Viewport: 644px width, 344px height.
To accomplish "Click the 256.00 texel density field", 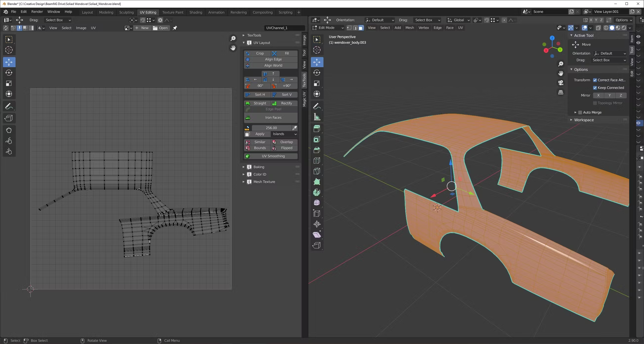I will click(271, 128).
